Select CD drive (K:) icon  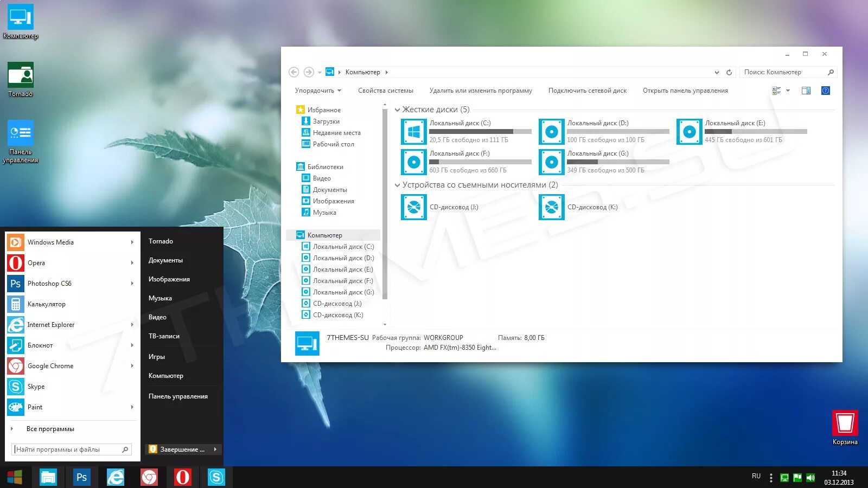coord(551,207)
